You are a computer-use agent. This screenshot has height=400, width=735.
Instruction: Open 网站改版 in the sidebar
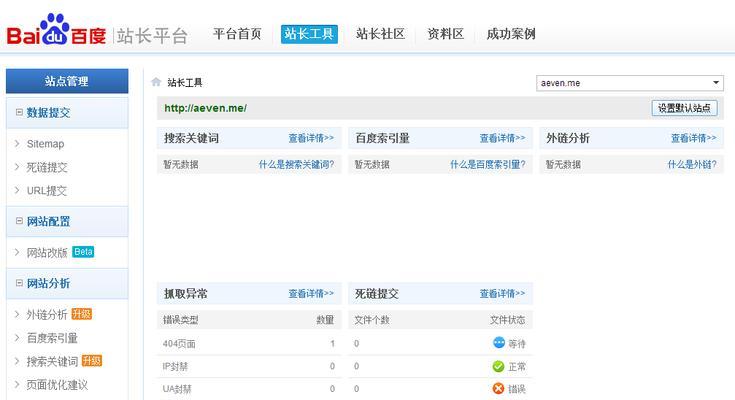tap(47, 252)
